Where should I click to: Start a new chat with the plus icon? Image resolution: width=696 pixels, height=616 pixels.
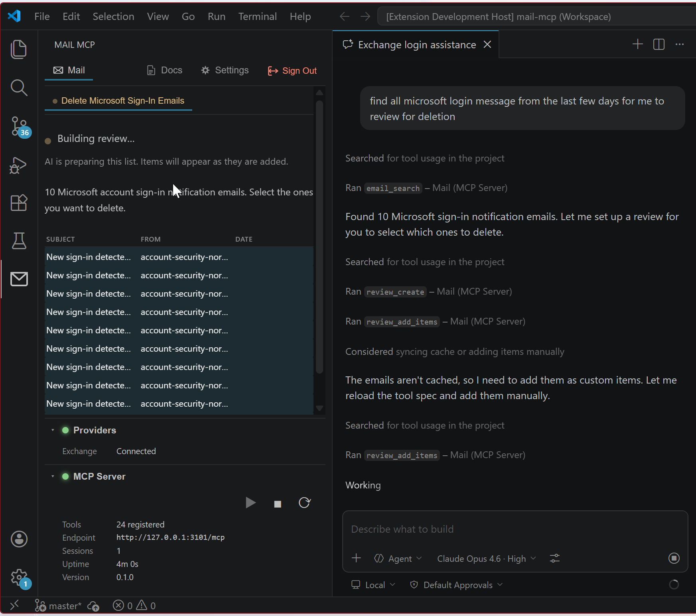637,44
